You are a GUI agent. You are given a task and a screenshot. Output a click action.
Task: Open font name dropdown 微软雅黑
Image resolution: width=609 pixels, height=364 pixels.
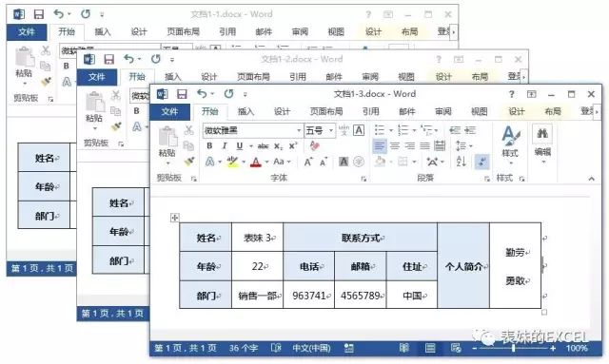click(299, 130)
